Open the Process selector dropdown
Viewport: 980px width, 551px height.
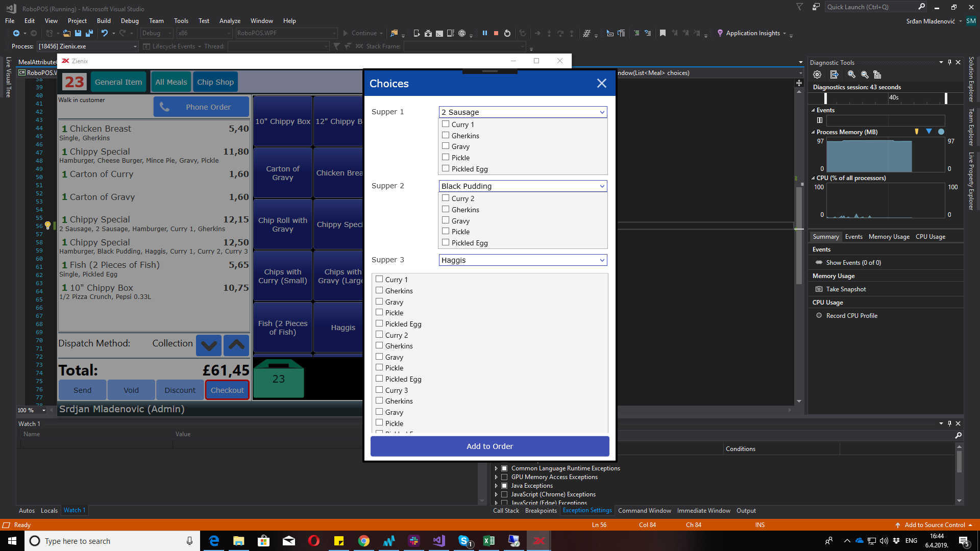tap(88, 46)
